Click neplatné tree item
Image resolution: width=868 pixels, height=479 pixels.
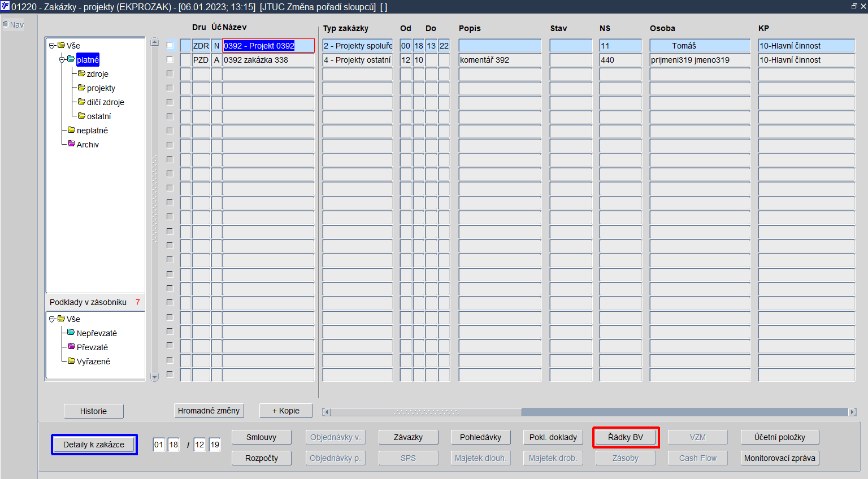tap(92, 130)
